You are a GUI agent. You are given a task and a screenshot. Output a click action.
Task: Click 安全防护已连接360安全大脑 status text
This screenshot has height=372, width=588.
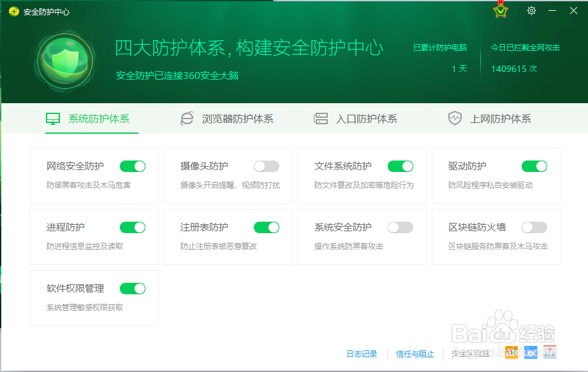[x=177, y=75]
